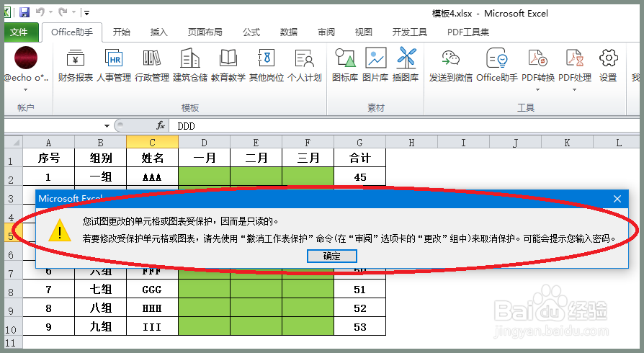Open the 插图库 illustration library
644x353 pixels.
(406, 65)
